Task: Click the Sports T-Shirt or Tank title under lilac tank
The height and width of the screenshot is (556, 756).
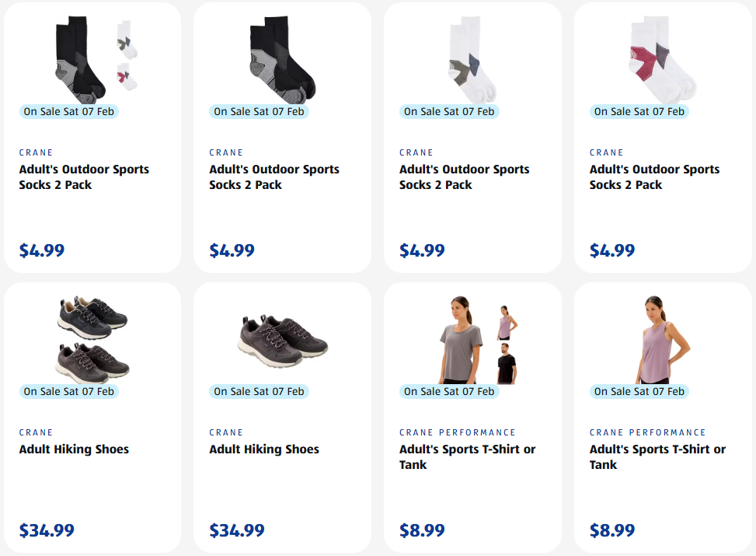Action: coord(657,457)
